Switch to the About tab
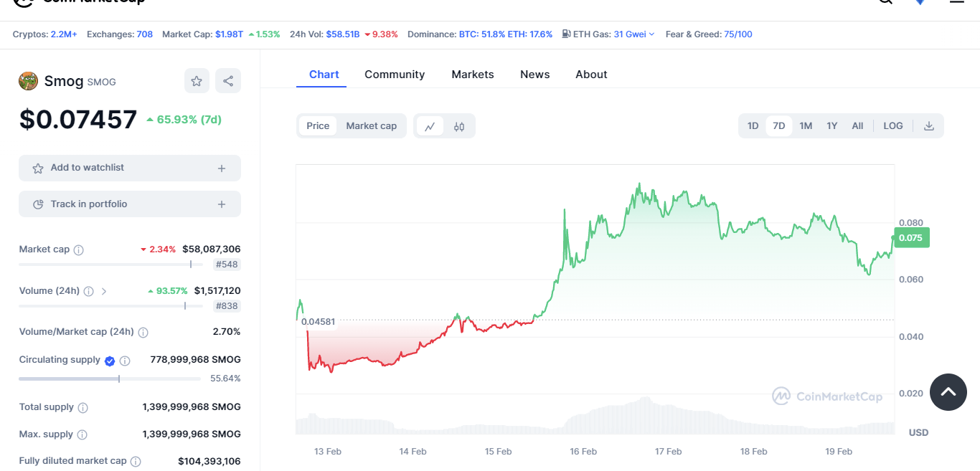This screenshot has width=980, height=471. pos(591,75)
